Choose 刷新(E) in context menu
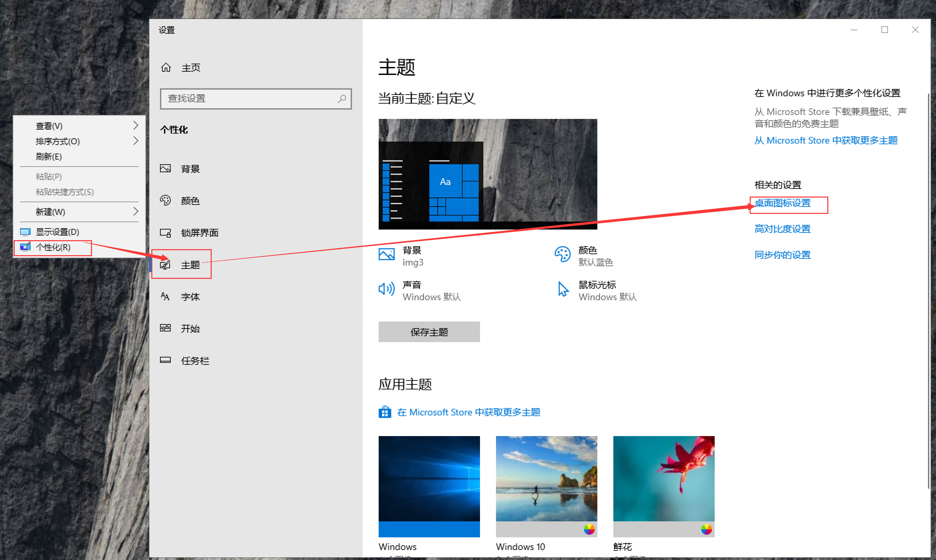936x560 pixels. (x=79, y=157)
